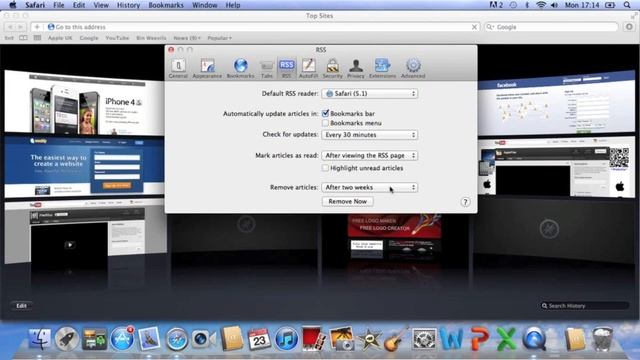Click the Top Sites Edit button
This screenshot has height=360, width=640.
[x=21, y=305]
